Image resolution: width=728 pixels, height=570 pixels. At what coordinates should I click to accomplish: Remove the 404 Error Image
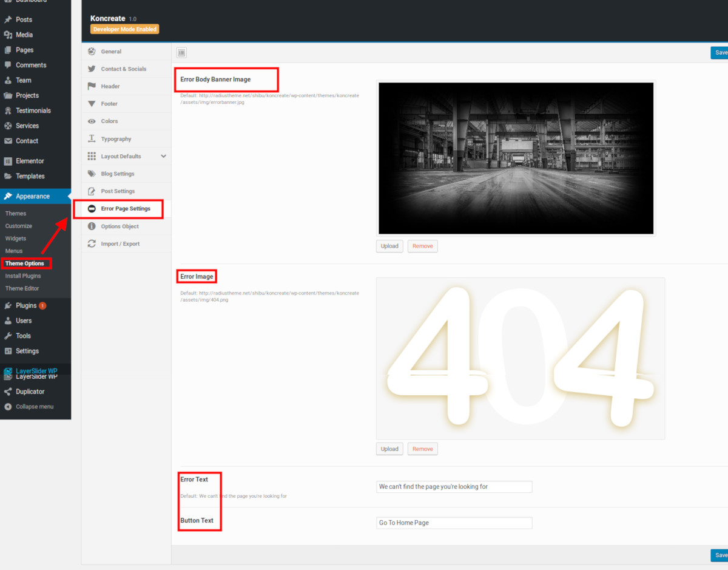[x=423, y=449]
